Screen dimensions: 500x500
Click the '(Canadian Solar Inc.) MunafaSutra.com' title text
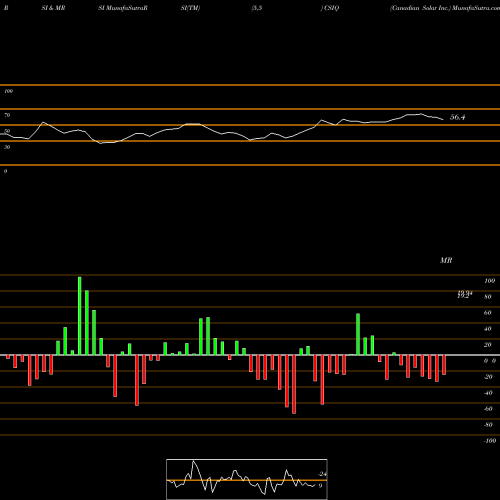click(445, 8)
